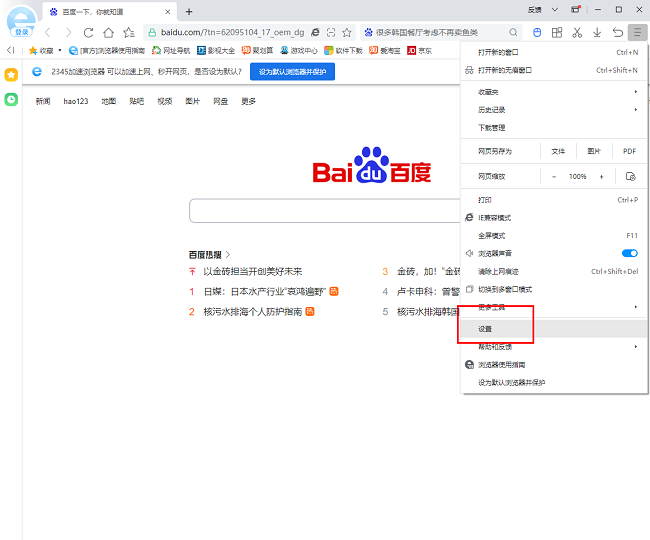Select IE兼容模式 menu entry

pos(554,218)
